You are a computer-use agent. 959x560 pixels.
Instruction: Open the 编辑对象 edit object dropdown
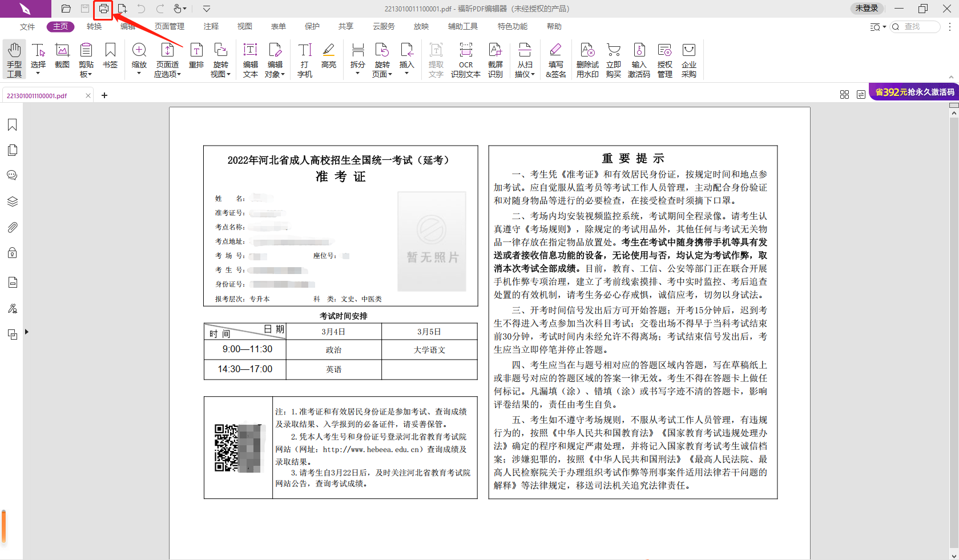275,59
